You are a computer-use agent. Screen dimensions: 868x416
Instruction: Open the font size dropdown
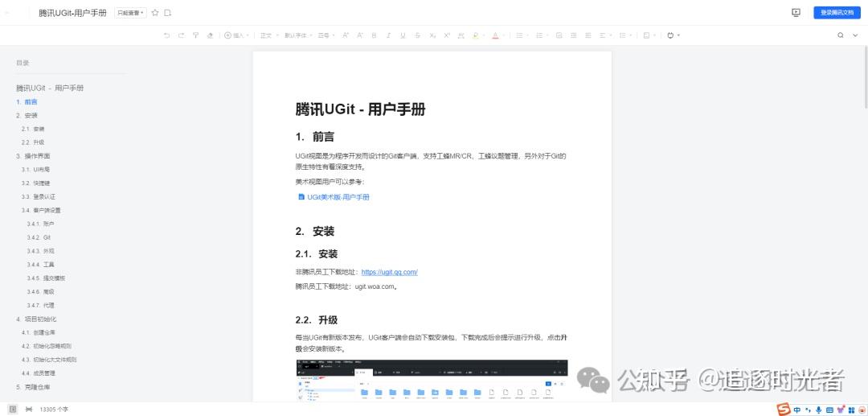coord(326,35)
